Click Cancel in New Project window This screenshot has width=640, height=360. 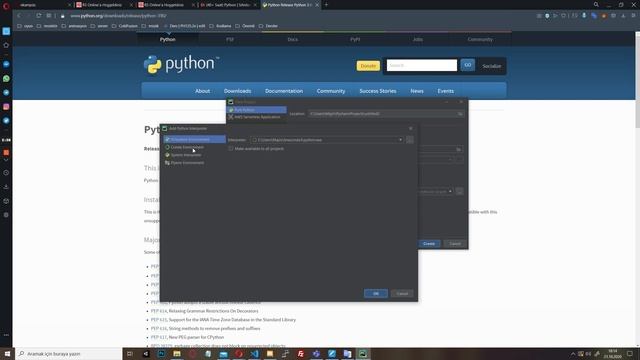[x=455, y=244]
